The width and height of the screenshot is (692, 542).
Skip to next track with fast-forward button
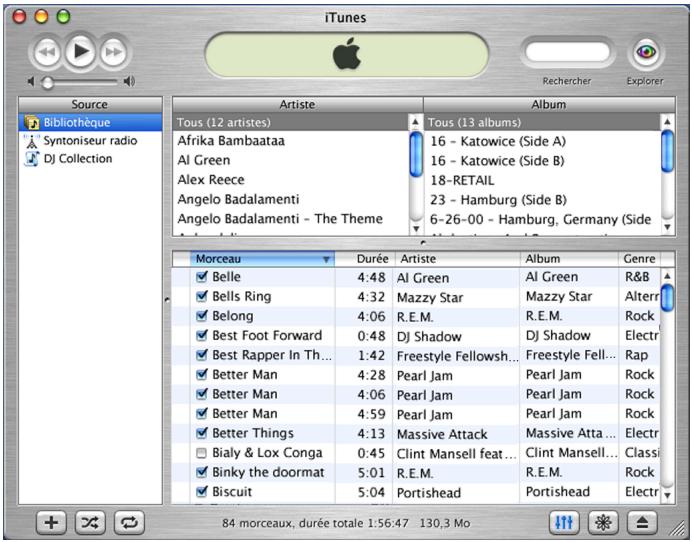[113, 53]
